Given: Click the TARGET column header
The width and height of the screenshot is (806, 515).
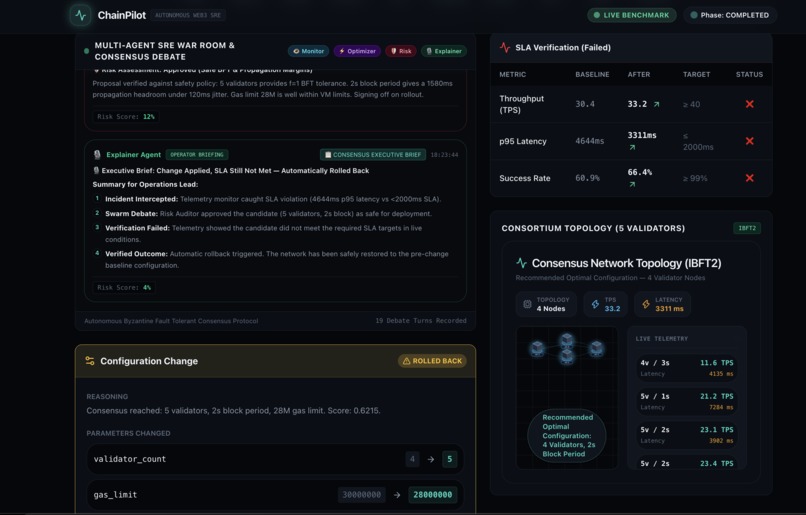Looking at the screenshot, I should (x=696, y=75).
